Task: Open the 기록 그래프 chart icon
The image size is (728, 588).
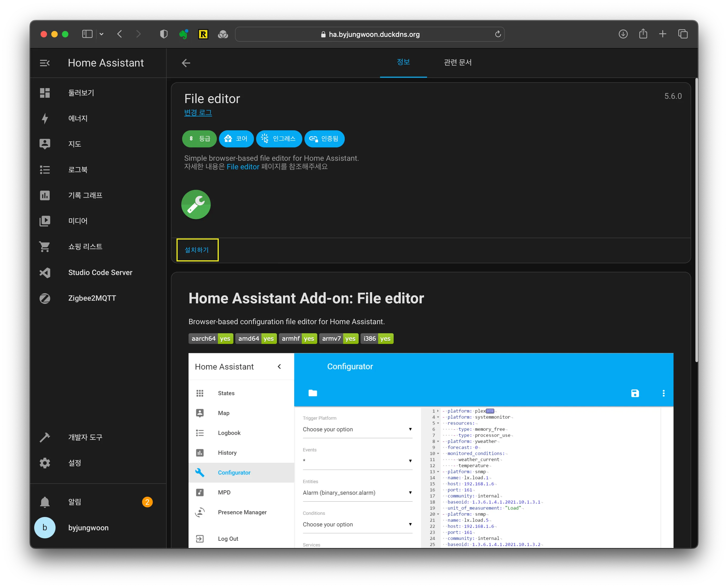Action: click(45, 195)
